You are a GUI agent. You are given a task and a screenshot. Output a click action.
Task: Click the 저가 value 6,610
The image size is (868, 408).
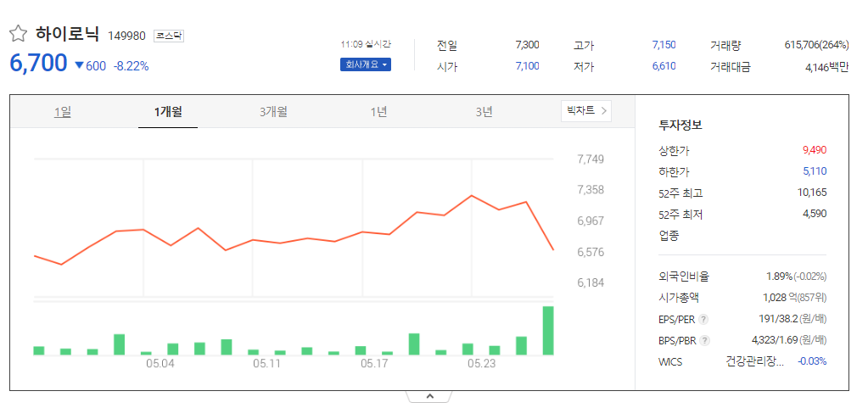tap(664, 67)
